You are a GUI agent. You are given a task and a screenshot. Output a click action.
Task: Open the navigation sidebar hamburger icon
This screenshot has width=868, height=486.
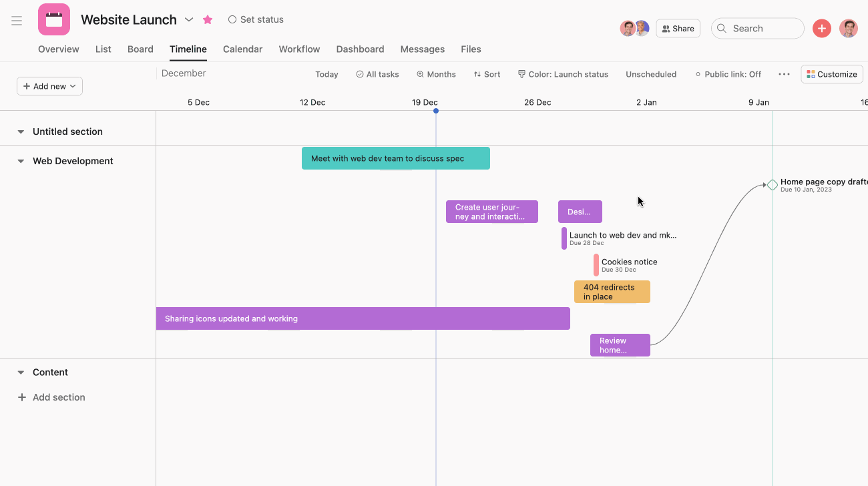point(17,20)
